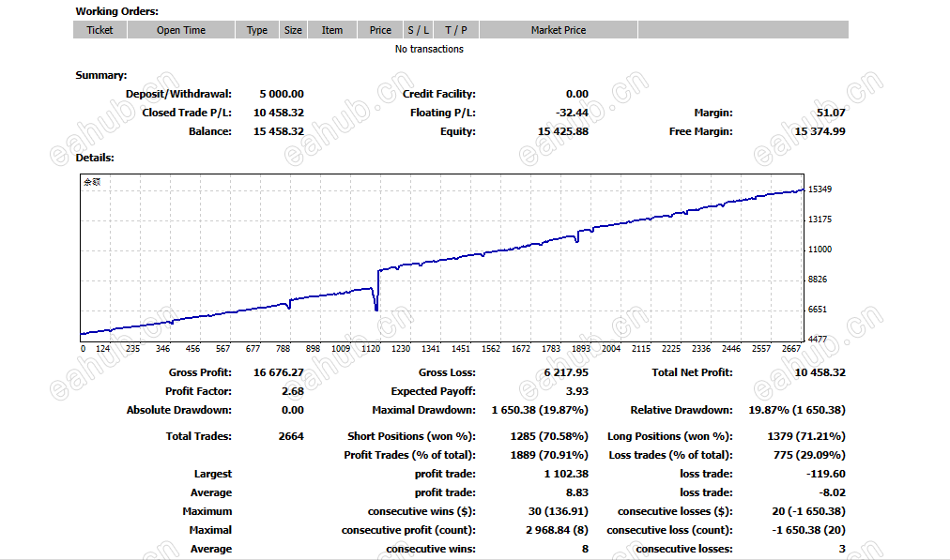Click the Size column header

[293, 30]
